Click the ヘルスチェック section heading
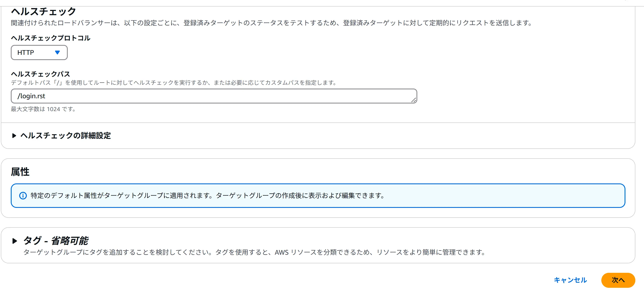Viewport: 644px width, 300px height. [43, 12]
